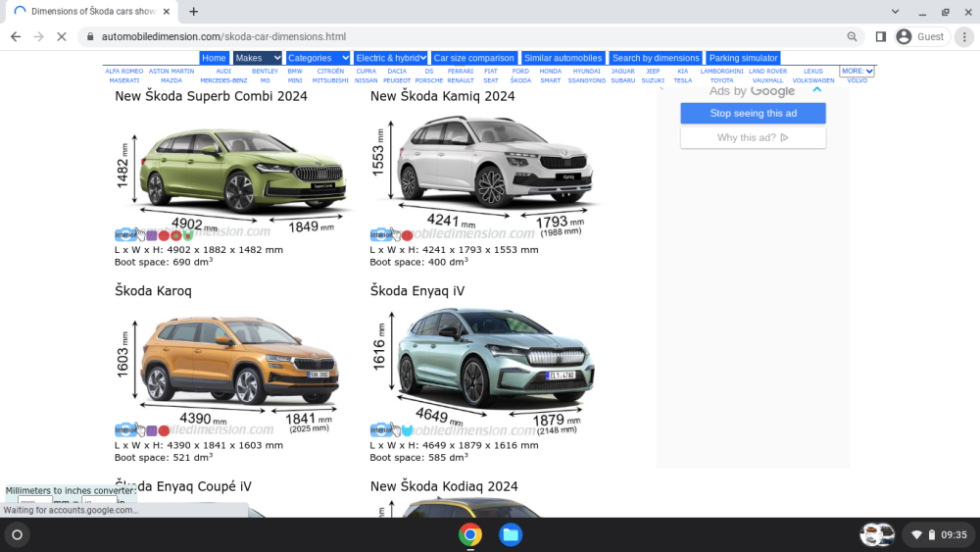Open Similar automobiles page
The height and width of the screenshot is (552, 980).
click(x=563, y=58)
